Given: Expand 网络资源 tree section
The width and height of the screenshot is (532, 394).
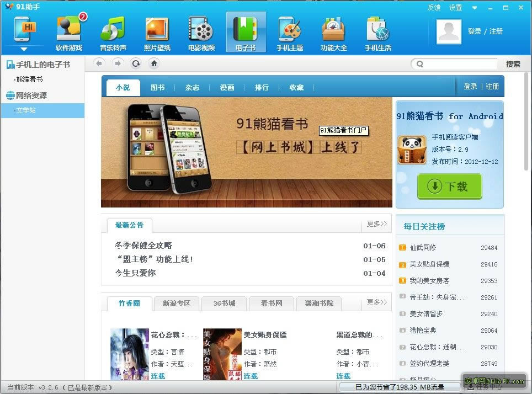Looking at the screenshot, I should tap(27, 95).
